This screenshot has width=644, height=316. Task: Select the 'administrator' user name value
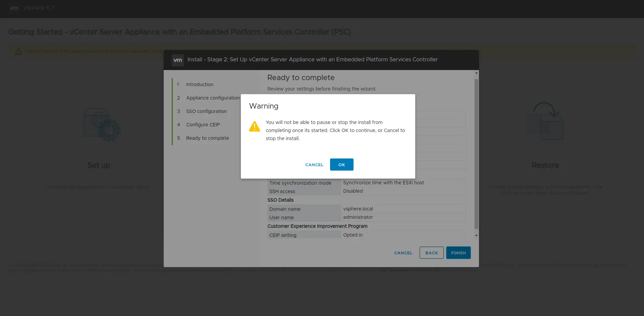coord(358,217)
